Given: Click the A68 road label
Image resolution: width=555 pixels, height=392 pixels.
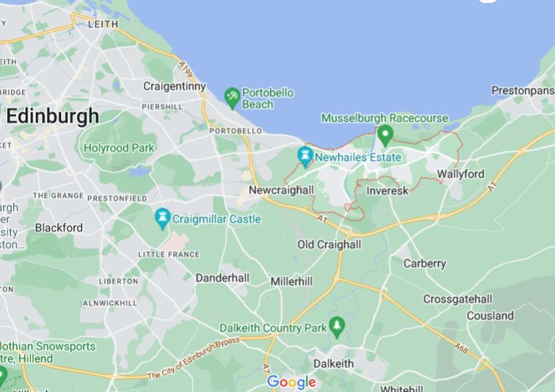Looking at the screenshot, I should point(461,348).
